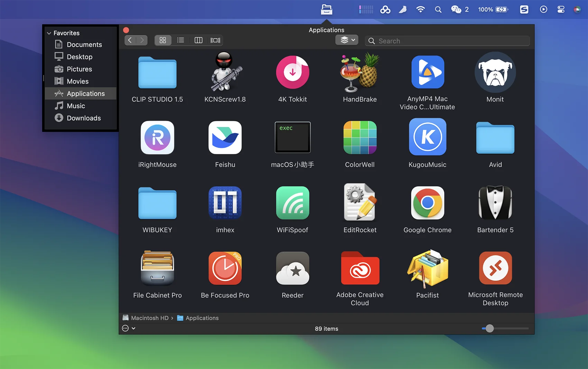The image size is (588, 369).
Task: Select the Adobe Creative Cloud folder
Action: pyautogui.click(x=360, y=268)
